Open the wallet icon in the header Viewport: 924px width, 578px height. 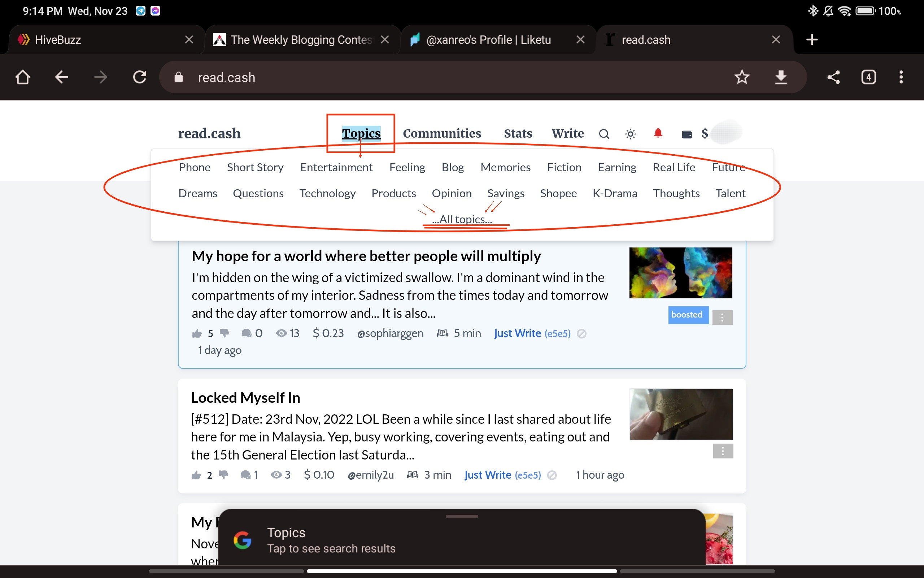[x=687, y=134]
